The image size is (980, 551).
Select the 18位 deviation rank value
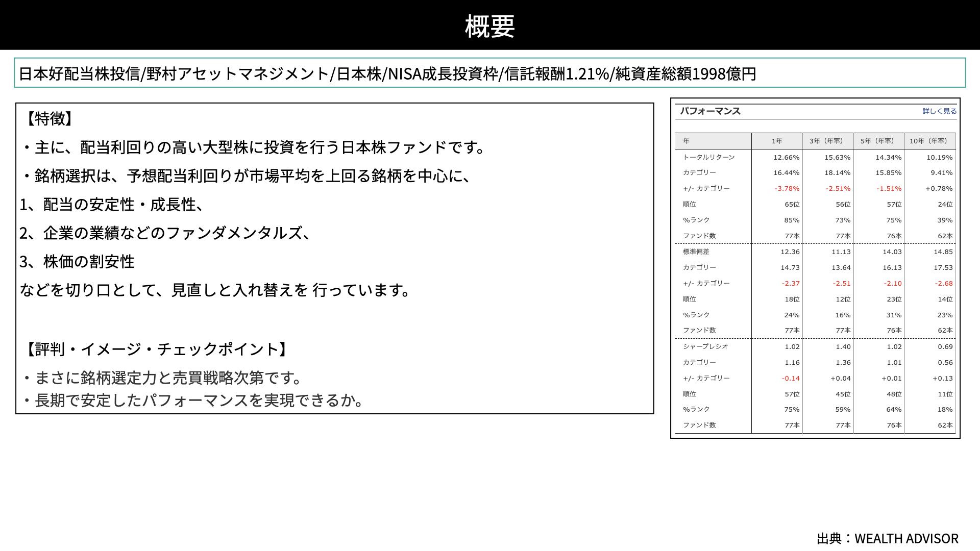[792, 299]
